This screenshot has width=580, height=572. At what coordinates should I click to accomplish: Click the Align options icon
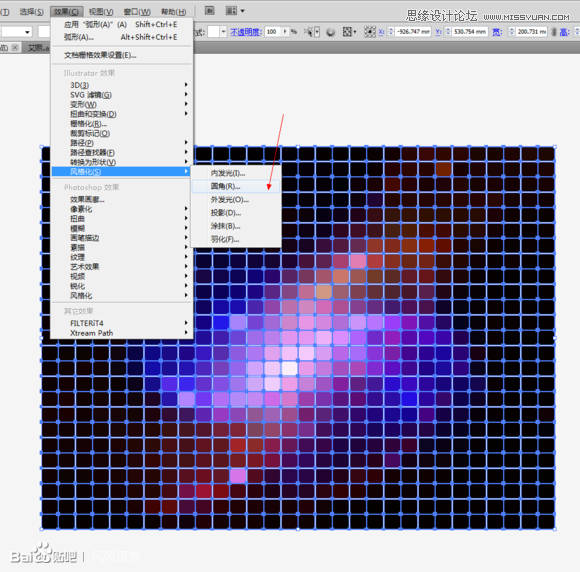click(x=348, y=32)
